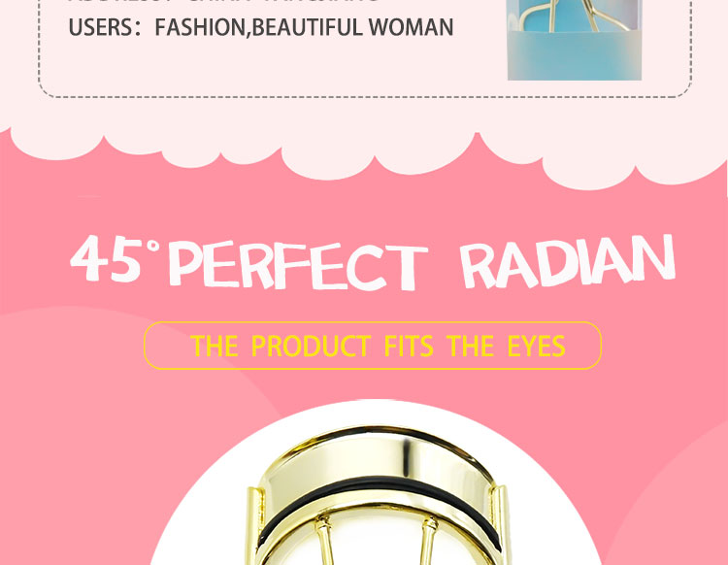
Task: Click the "USERS:" label
Action: coord(105,27)
